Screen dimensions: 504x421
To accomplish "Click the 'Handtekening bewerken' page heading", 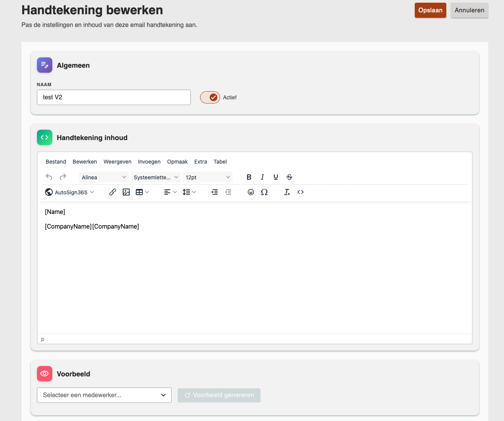I will [x=92, y=10].
